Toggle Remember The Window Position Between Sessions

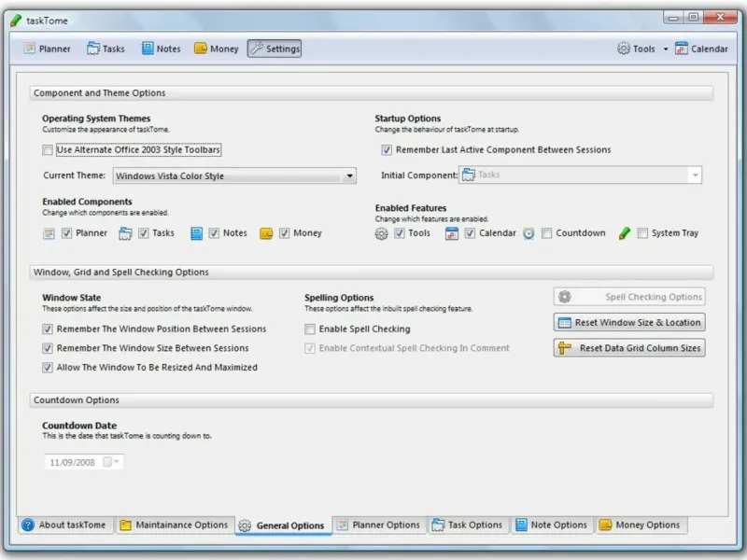(48, 329)
